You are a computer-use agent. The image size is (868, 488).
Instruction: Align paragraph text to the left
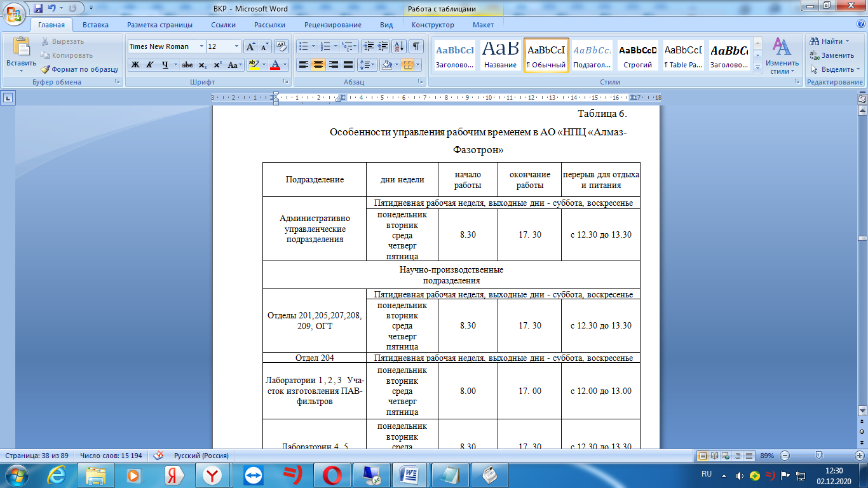(x=304, y=65)
